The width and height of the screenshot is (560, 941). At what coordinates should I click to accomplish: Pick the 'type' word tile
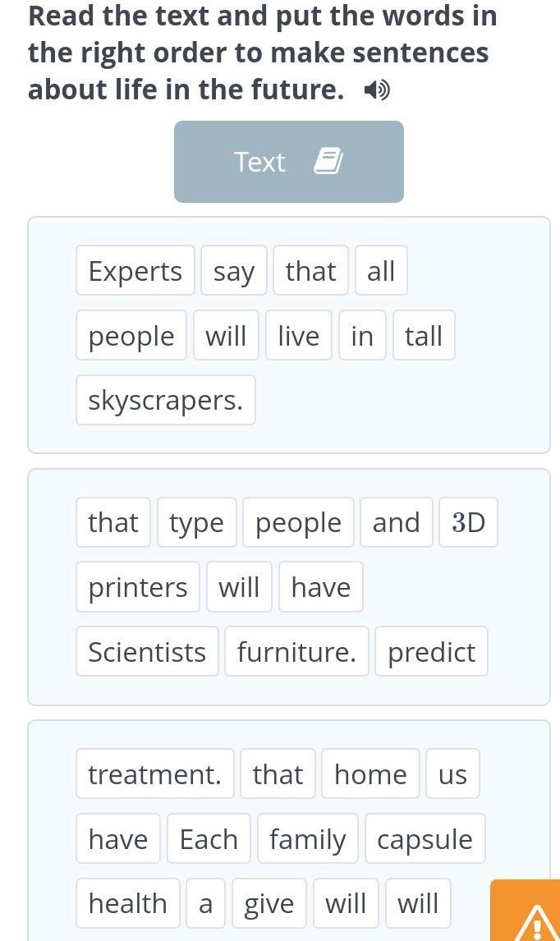(196, 522)
